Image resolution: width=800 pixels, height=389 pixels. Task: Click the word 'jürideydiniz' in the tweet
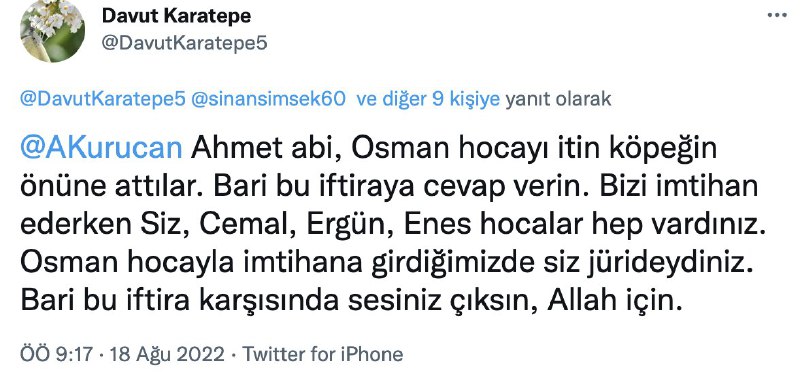coord(669,263)
